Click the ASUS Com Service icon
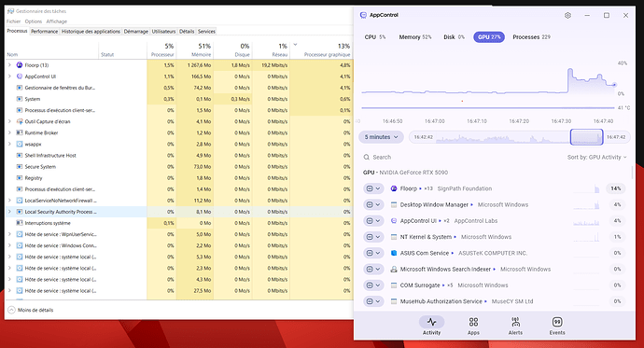Image resolution: width=644 pixels, height=348 pixels. 394,253
